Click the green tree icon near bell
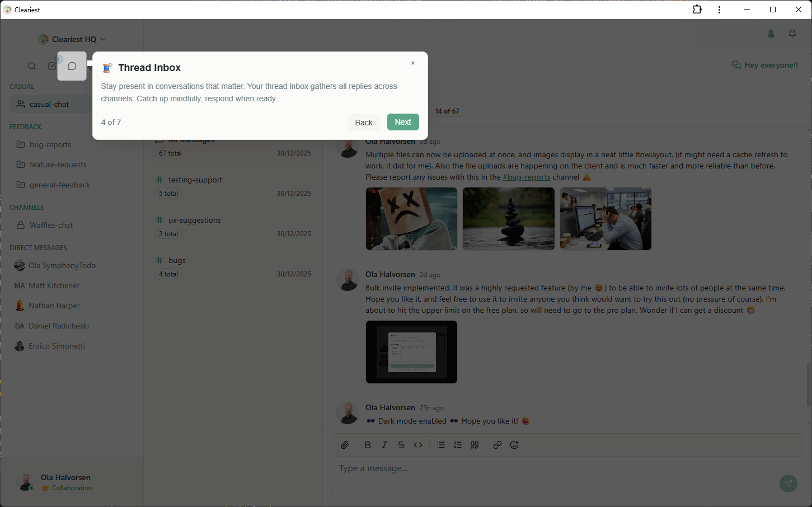812x507 pixels. [x=771, y=34]
